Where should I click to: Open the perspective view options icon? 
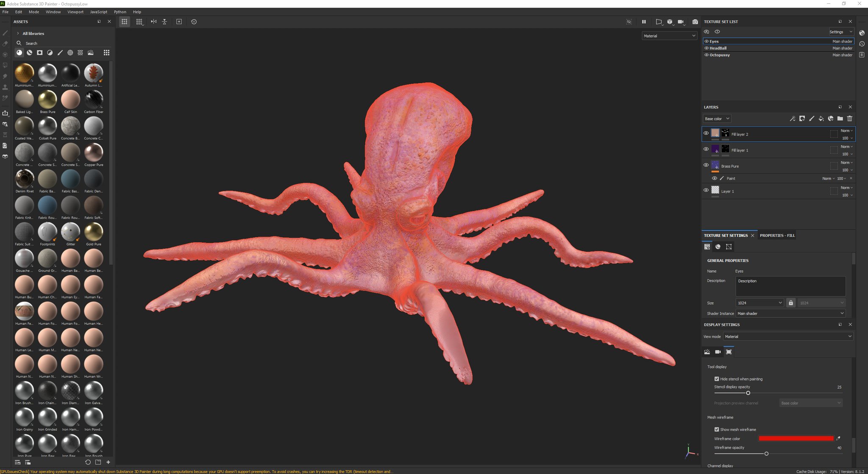tap(659, 22)
